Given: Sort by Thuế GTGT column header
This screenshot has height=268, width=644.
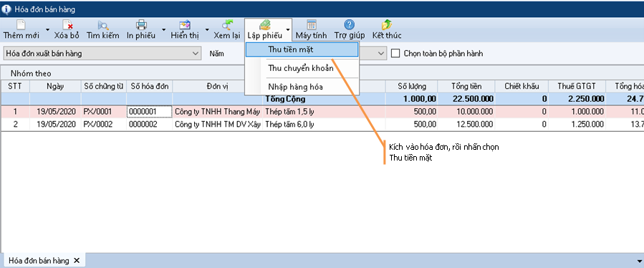Looking at the screenshot, I should (x=577, y=86).
